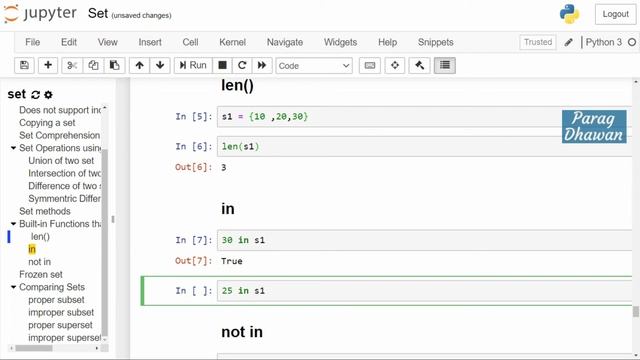Click the notebook vertical scrollbar thumb
Viewport: 640px width, 360px height.
click(636, 311)
